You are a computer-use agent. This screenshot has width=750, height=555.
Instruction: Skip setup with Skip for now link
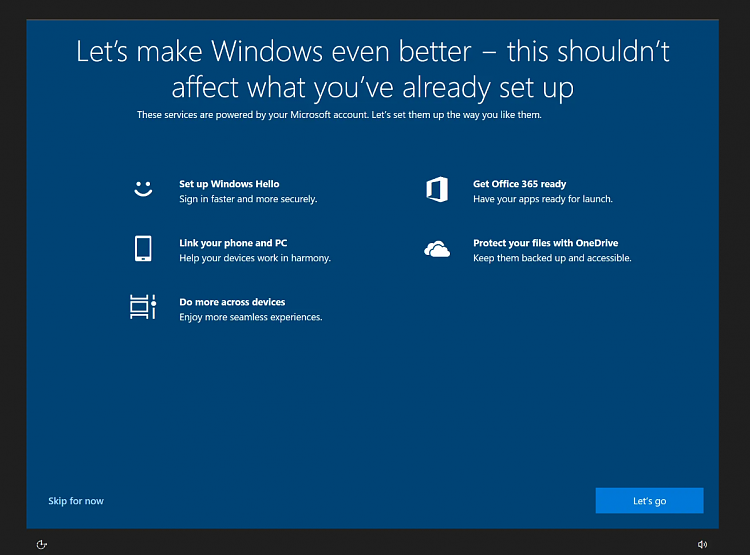[76, 501]
